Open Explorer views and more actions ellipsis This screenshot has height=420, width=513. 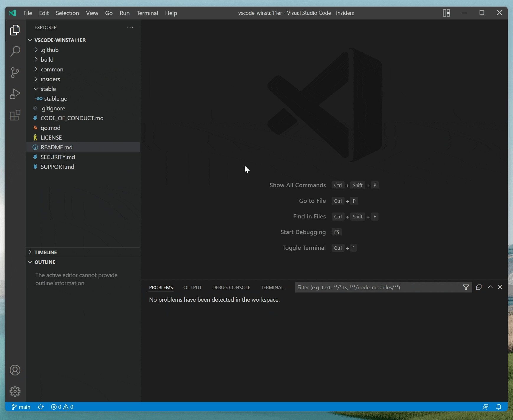point(130,27)
